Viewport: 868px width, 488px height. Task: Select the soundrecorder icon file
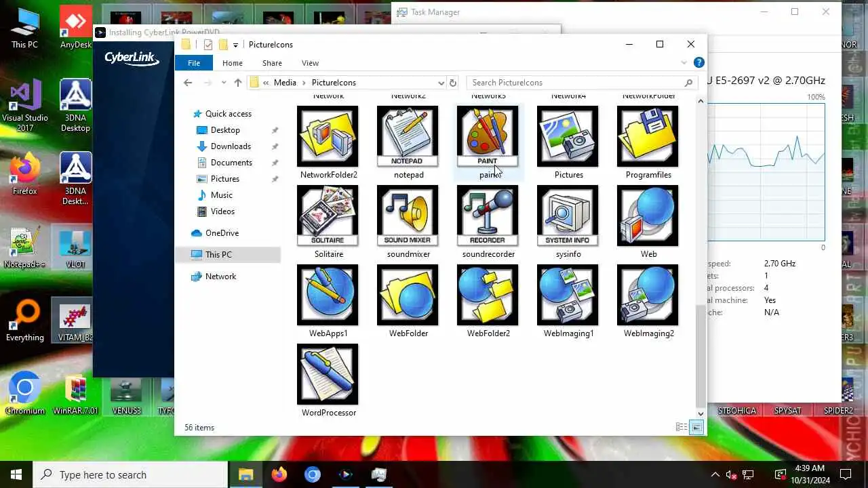pos(488,222)
